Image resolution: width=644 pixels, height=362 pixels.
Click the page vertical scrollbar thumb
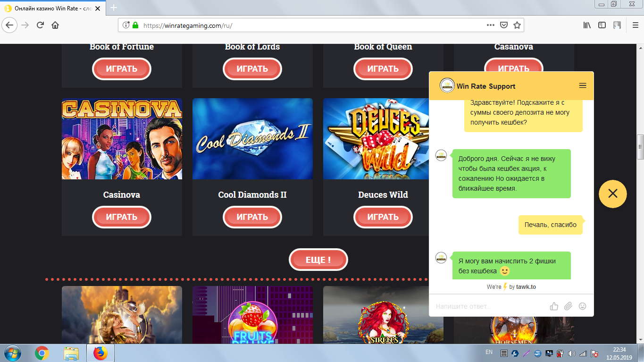[x=640, y=147]
